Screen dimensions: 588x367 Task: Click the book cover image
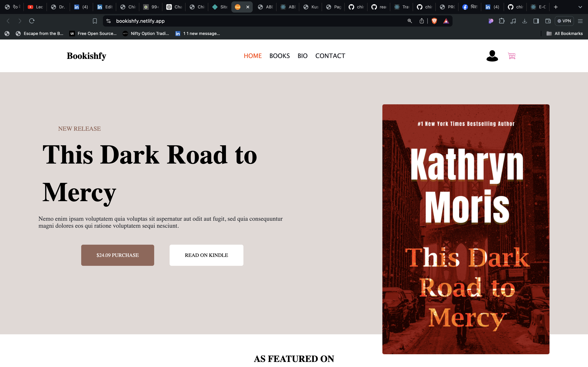click(x=465, y=229)
